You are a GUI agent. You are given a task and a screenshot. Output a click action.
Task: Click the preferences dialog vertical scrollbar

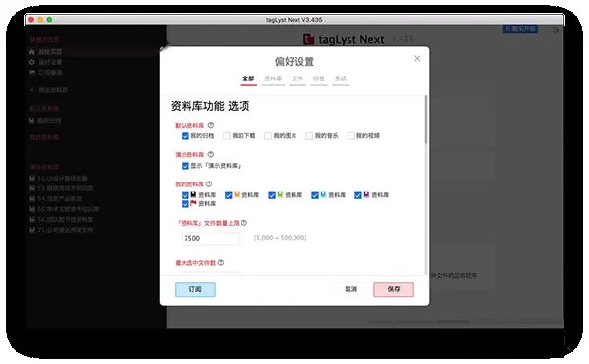426,120
